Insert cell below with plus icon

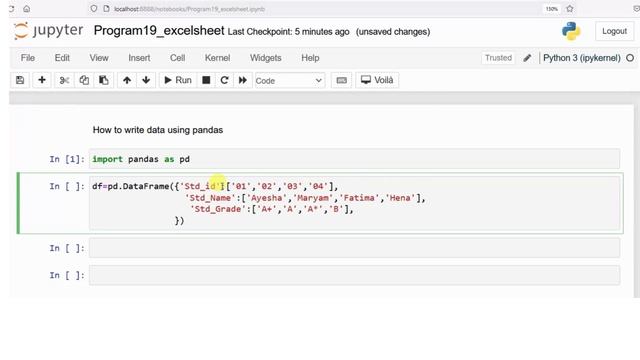(x=42, y=80)
